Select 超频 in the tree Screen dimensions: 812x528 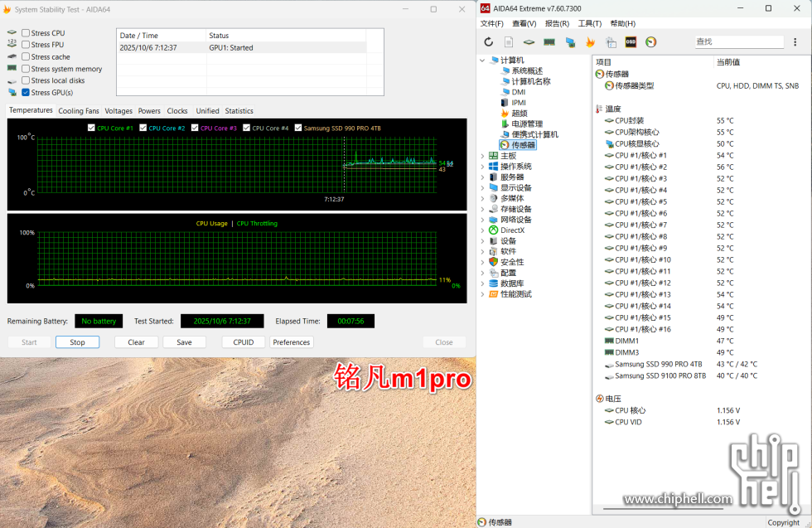(x=519, y=114)
